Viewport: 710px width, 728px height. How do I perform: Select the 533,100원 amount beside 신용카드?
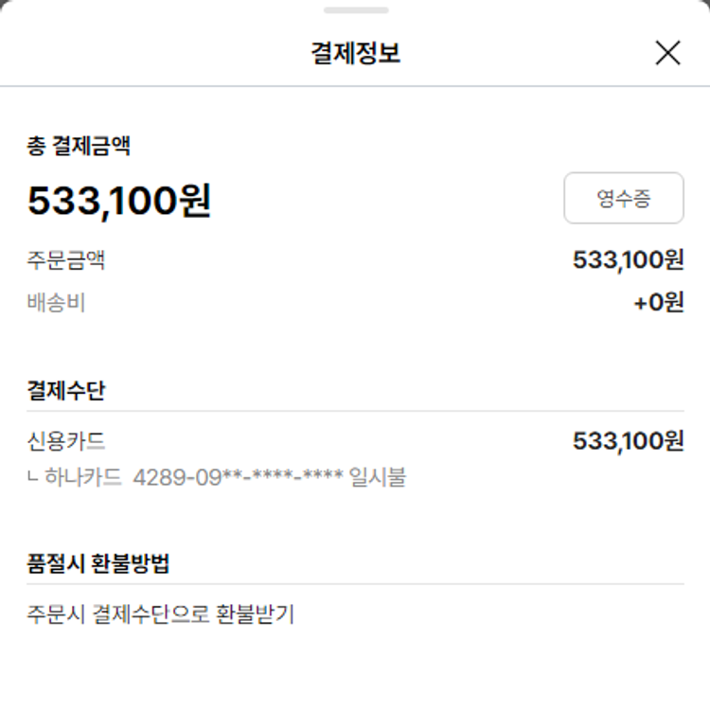628,441
